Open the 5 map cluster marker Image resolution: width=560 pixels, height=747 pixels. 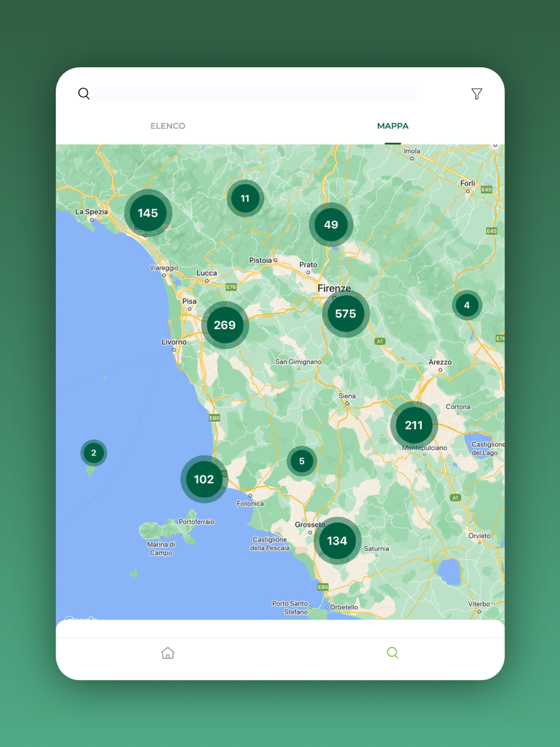coord(302,461)
